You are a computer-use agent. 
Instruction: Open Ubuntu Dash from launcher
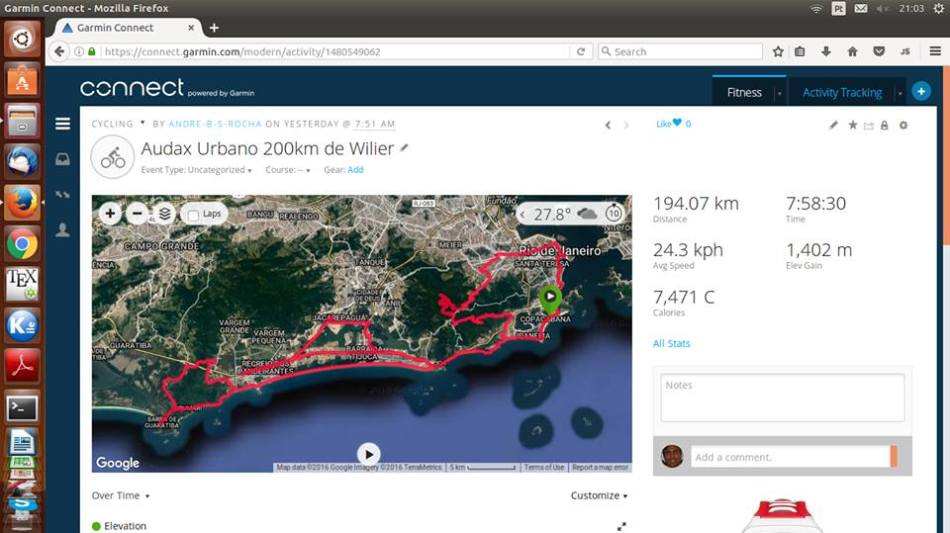point(22,39)
